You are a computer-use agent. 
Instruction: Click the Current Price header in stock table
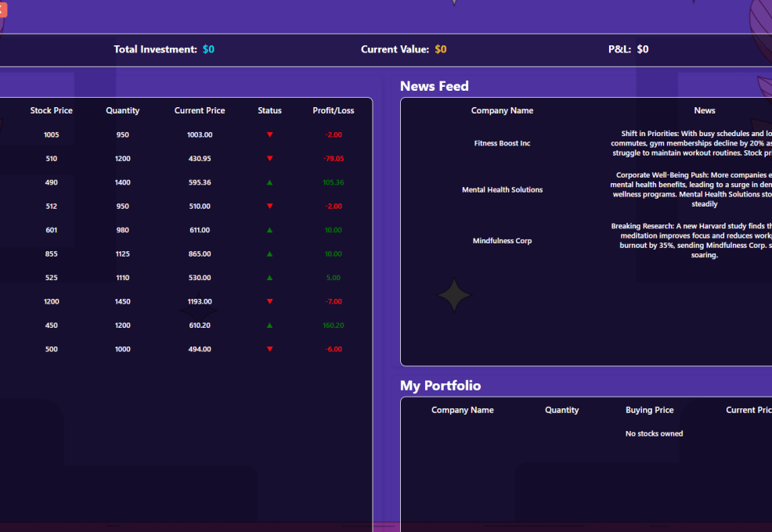(200, 110)
